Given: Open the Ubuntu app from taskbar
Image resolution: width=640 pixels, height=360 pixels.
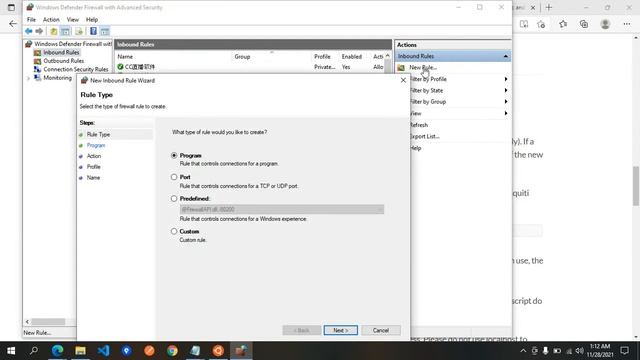Looking at the screenshot, I should 218,351.
